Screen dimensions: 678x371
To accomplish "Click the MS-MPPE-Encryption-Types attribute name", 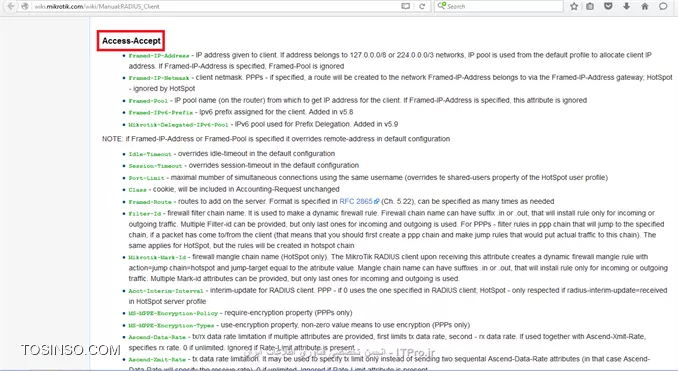I will pos(171,325).
